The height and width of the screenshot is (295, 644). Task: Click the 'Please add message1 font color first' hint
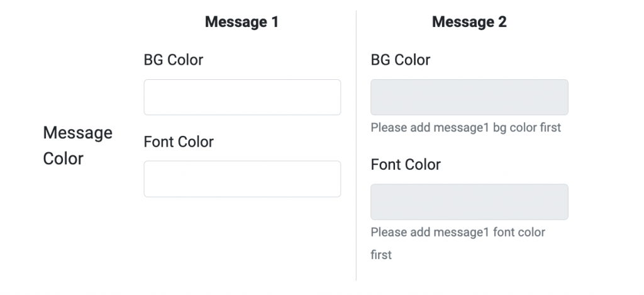click(458, 233)
